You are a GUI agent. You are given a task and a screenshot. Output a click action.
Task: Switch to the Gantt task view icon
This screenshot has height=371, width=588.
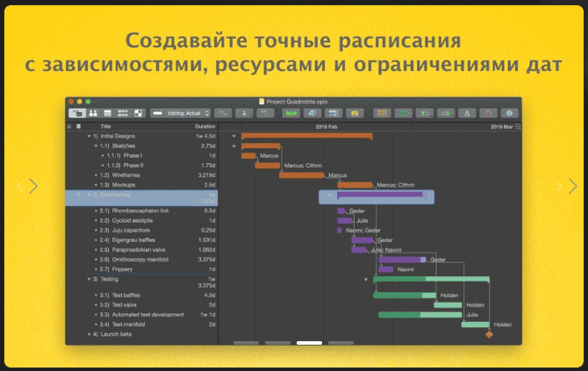point(77,113)
